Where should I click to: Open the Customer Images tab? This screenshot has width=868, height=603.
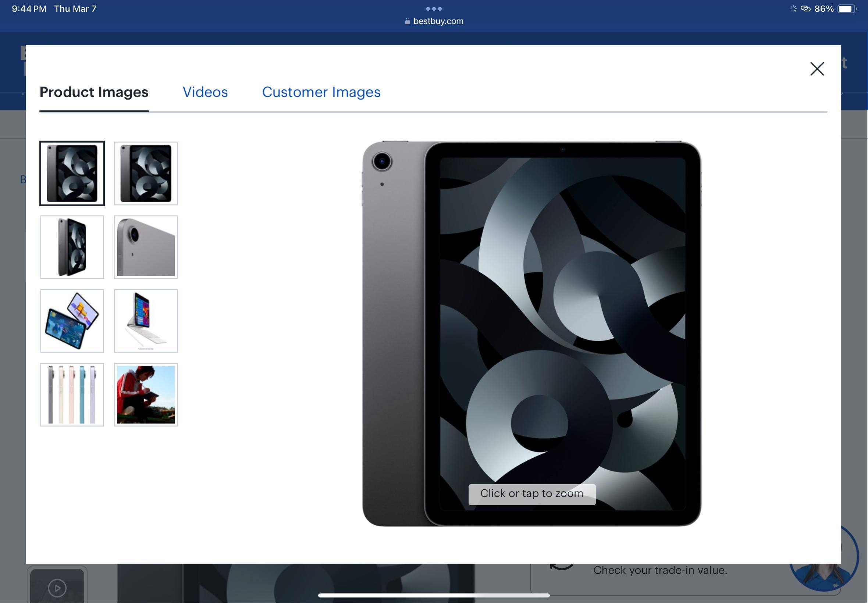tap(321, 92)
